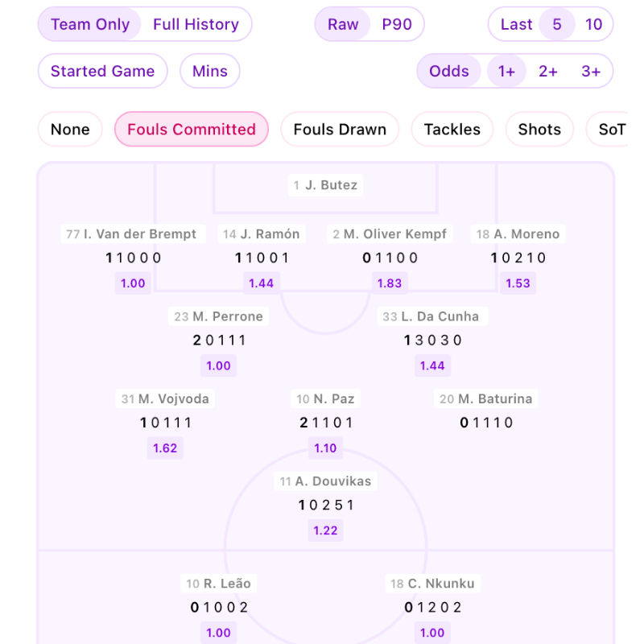Image resolution: width=644 pixels, height=644 pixels.
Task: Click M. Vojvoda's 1.62 odds value
Action: 164,448
